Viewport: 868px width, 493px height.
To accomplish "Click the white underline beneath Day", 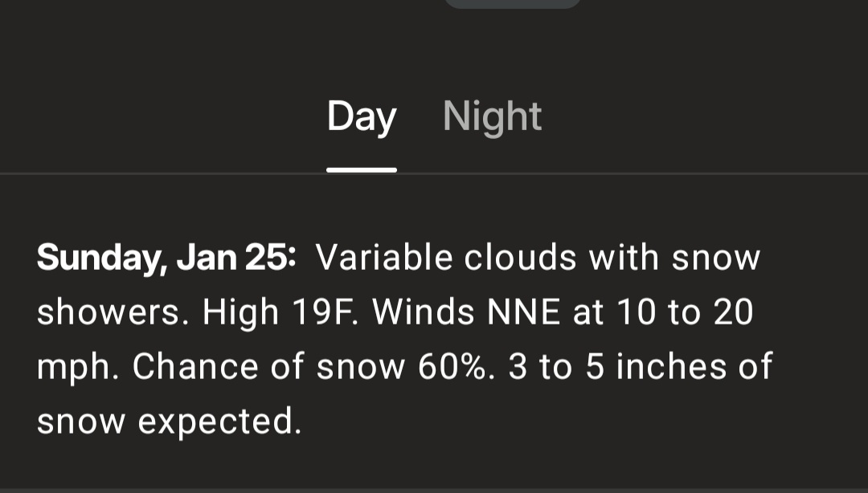I will point(361,169).
